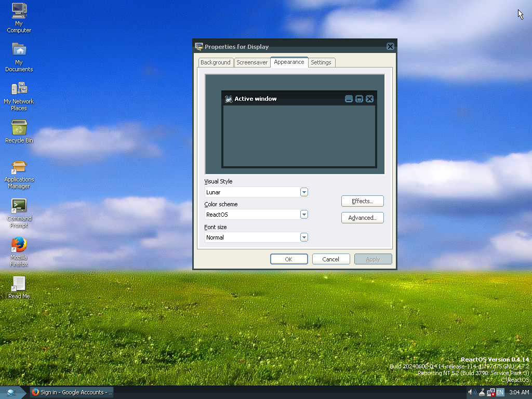This screenshot has width=532, height=399.
Task: Click the network connection tray icon
Action: point(490,392)
